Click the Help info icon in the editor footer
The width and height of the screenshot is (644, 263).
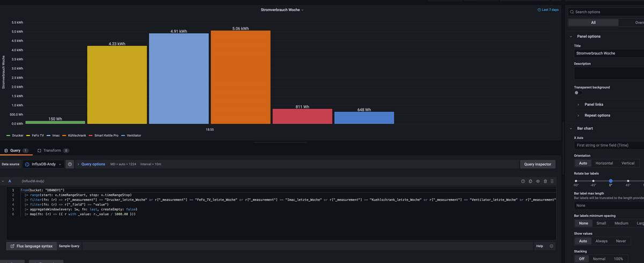552,246
